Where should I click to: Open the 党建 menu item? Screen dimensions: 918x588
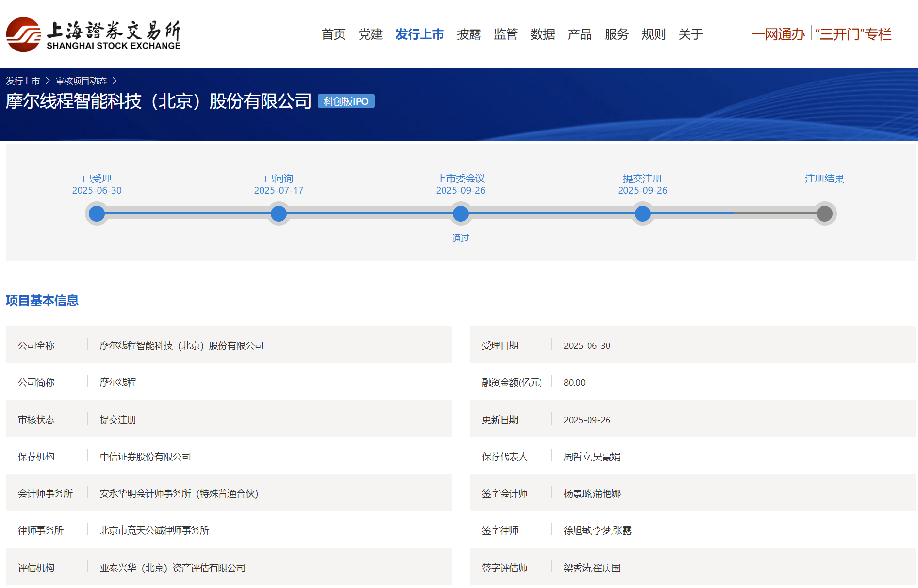point(370,34)
